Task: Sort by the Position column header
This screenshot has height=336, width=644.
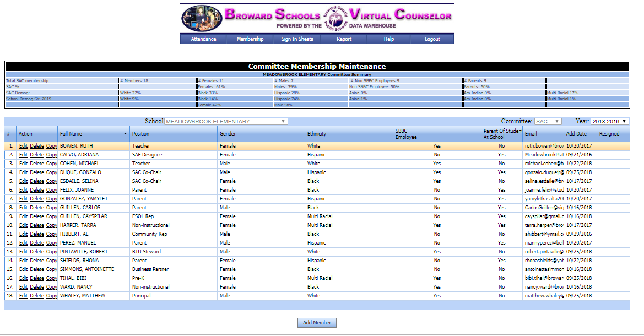Action: [174, 133]
